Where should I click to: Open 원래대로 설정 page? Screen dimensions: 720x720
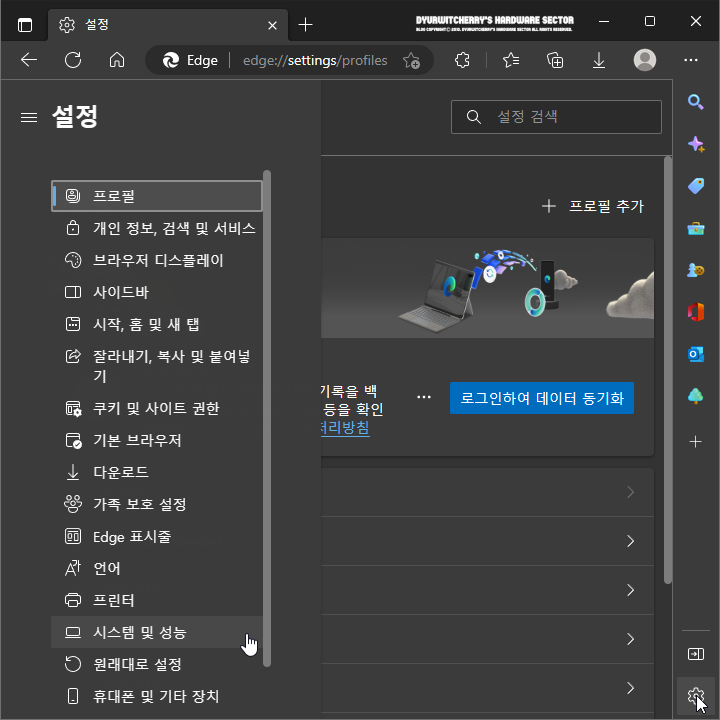click(157, 664)
